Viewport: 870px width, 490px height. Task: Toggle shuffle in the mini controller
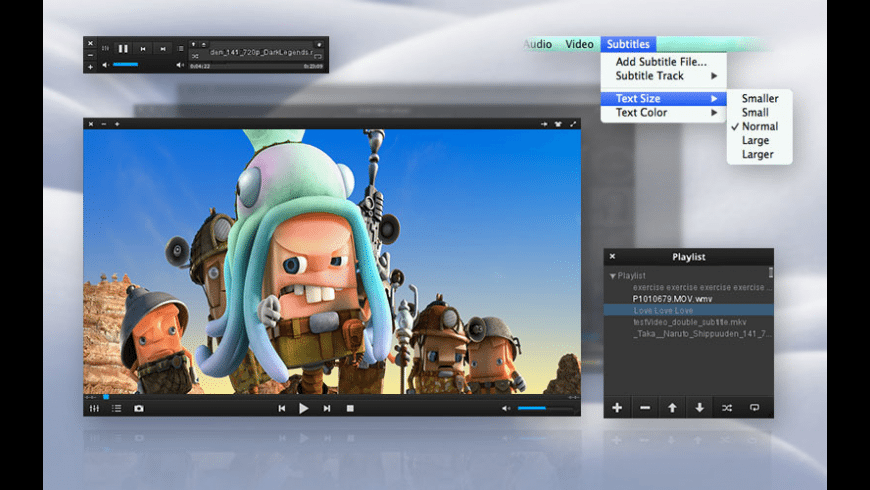click(195, 56)
